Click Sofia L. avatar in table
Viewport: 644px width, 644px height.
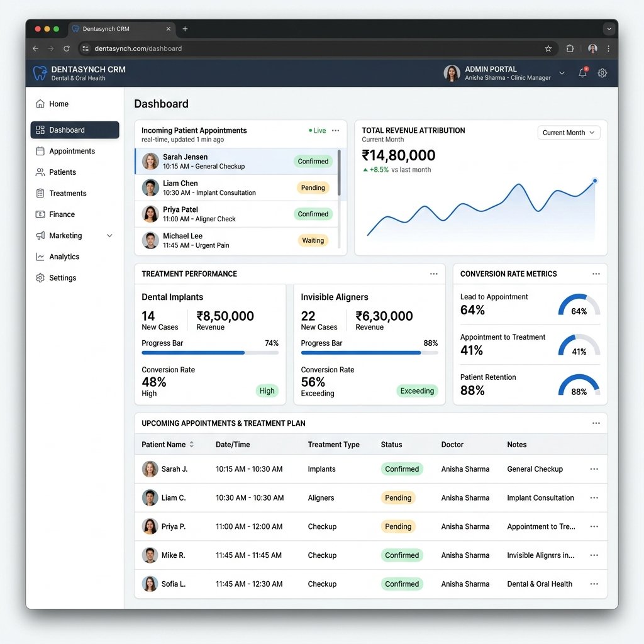click(x=150, y=584)
